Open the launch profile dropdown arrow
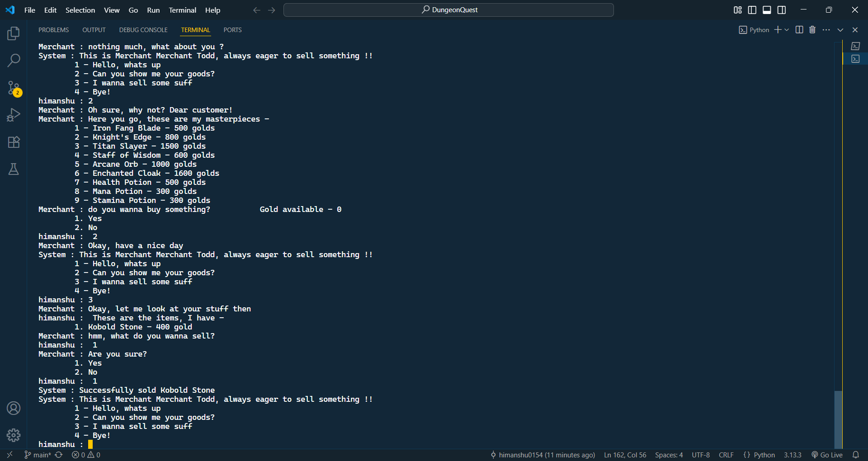This screenshot has height=461, width=868. point(787,30)
